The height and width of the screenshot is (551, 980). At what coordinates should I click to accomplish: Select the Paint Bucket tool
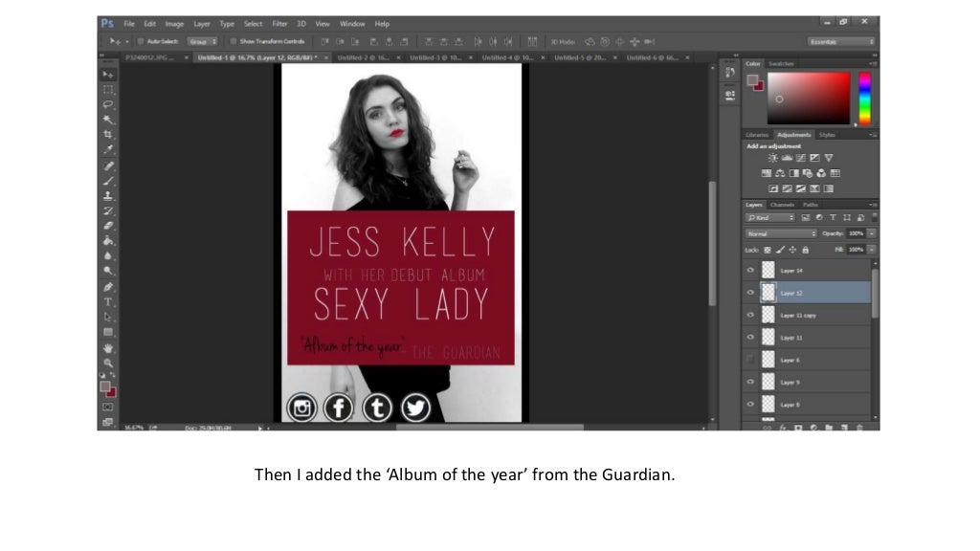pos(108,240)
